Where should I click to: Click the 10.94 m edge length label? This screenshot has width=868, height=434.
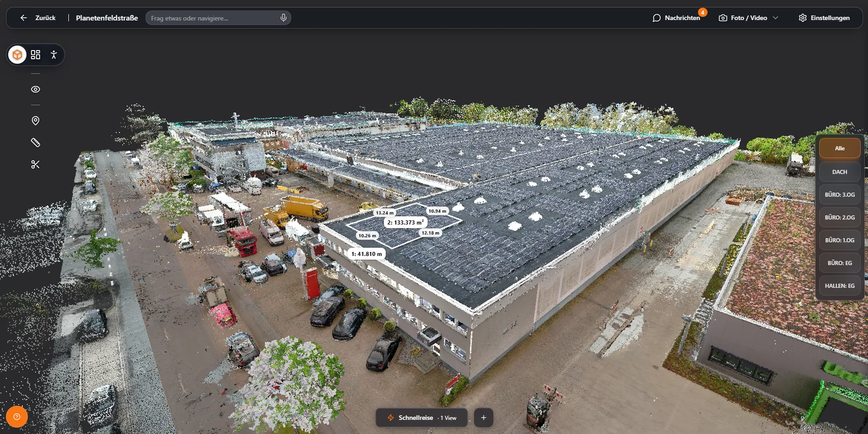437,211
